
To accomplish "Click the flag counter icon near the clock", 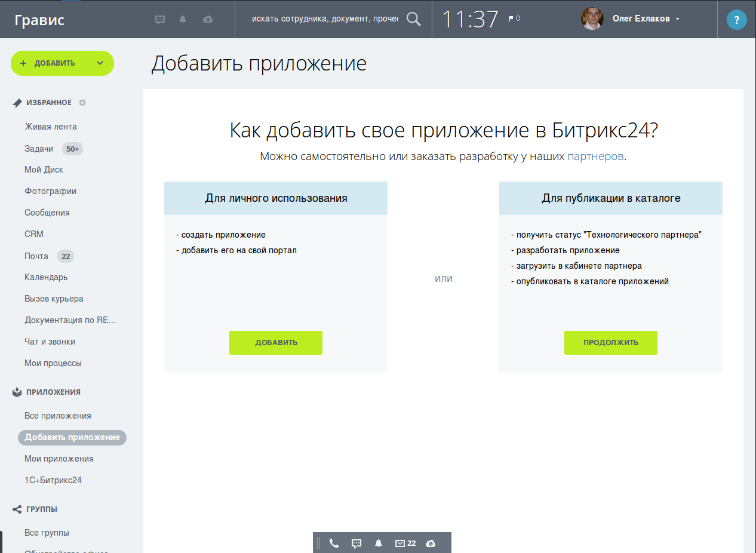I will pos(514,19).
